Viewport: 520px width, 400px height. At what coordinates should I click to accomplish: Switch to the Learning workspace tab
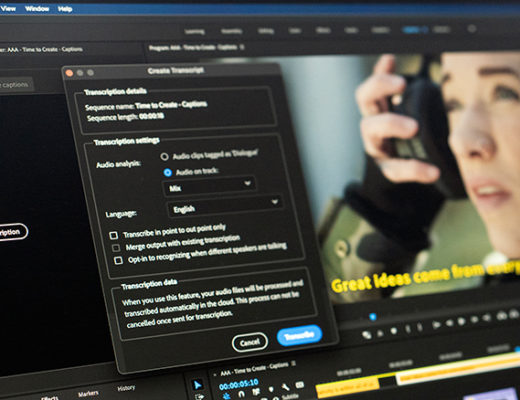point(195,31)
